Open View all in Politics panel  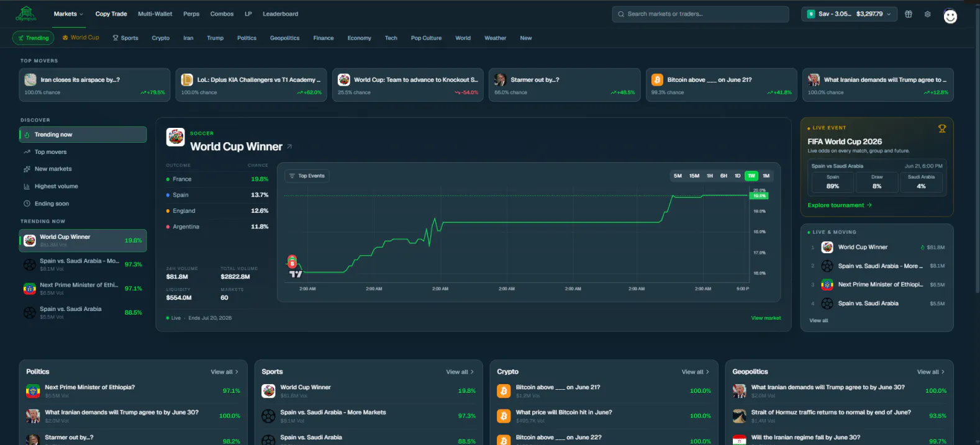[224, 372]
